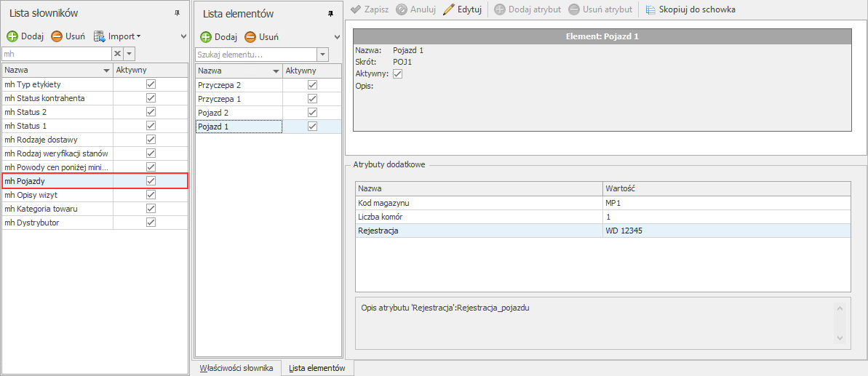Switch to the Właściwości słownika tab
This screenshot has width=868, height=376.
coord(236,368)
